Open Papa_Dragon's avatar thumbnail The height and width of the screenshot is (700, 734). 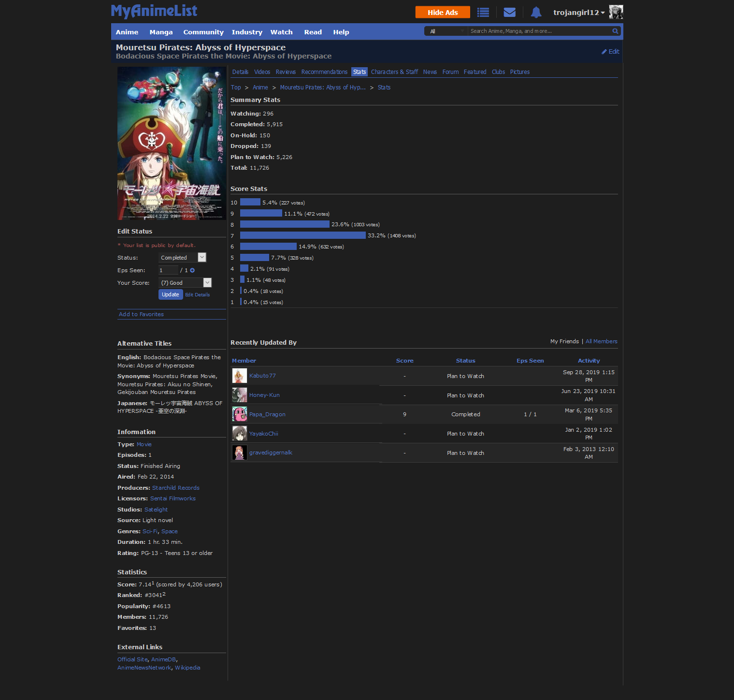click(240, 414)
